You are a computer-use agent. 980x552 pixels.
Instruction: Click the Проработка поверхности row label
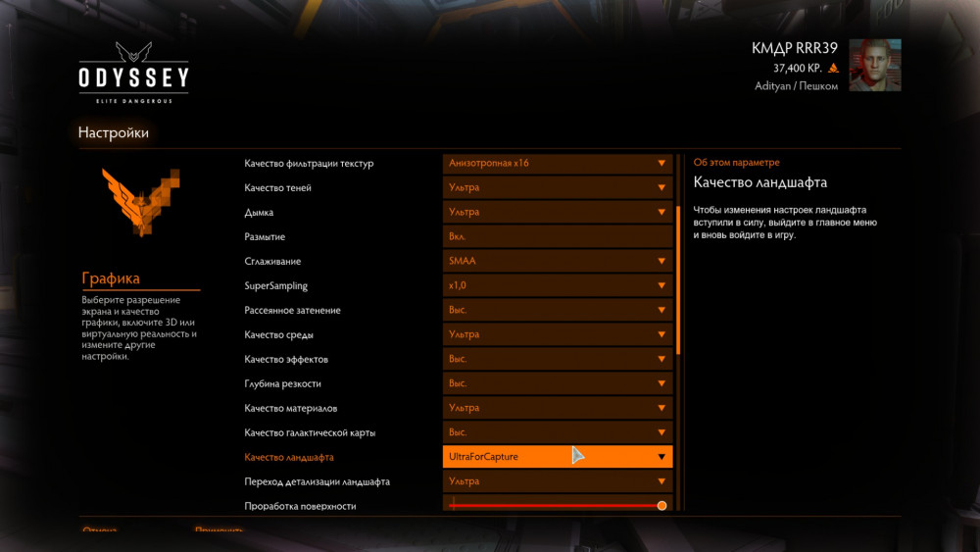tap(300, 506)
